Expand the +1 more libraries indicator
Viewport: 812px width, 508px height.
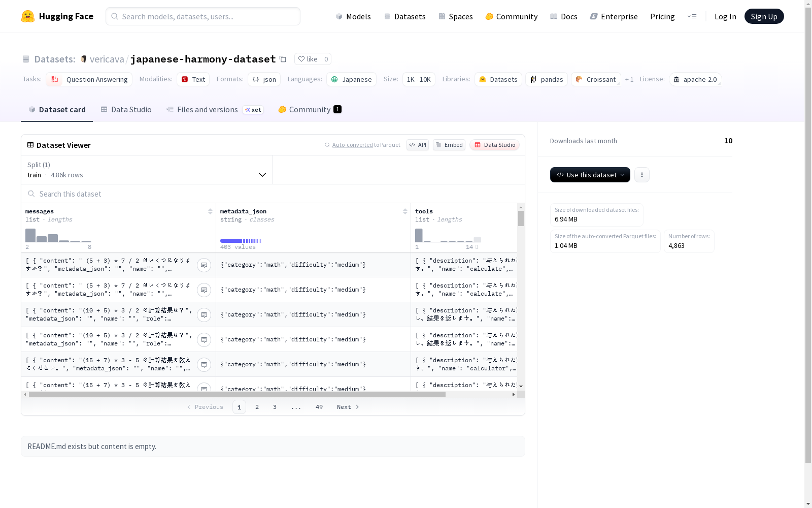point(629,79)
